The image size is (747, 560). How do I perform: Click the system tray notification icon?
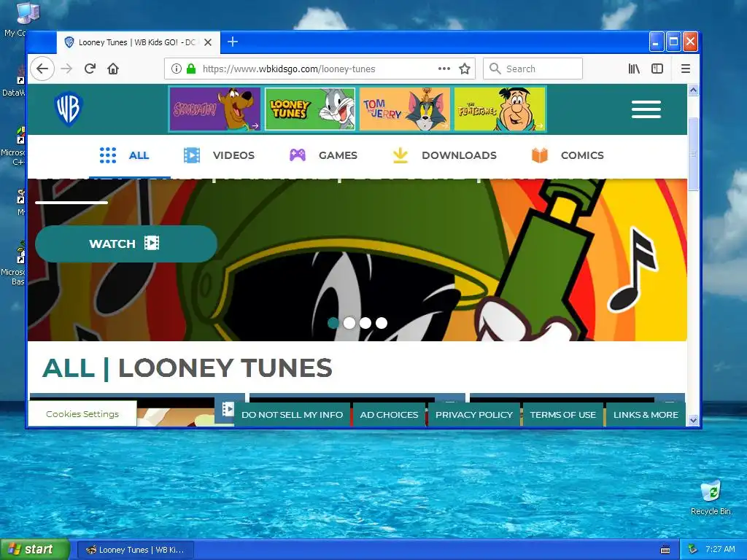(x=693, y=550)
